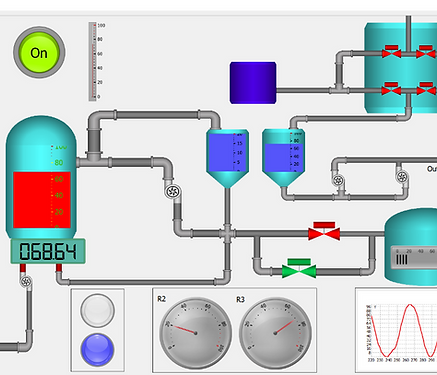Click the vertical level scale beside On button

click(96, 61)
